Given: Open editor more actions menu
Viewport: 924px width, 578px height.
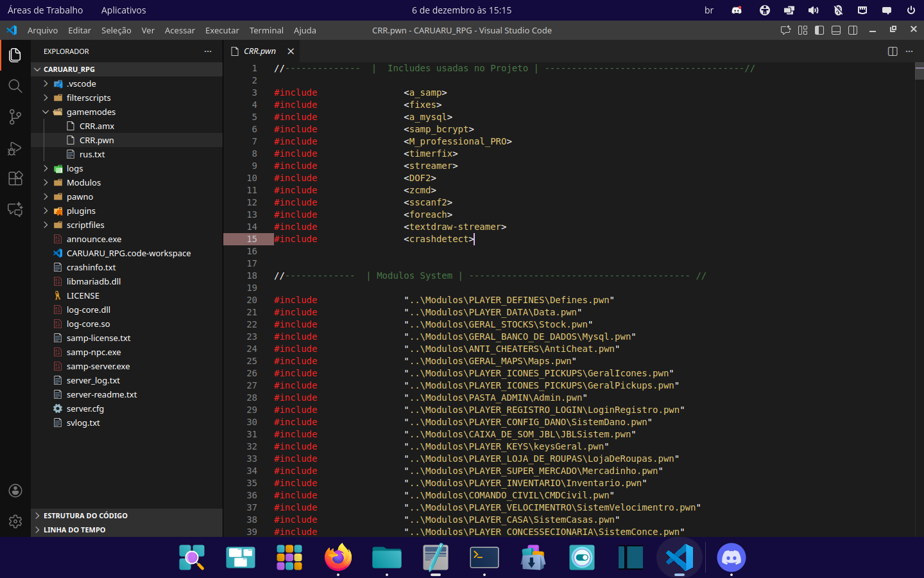Looking at the screenshot, I should 909,51.
